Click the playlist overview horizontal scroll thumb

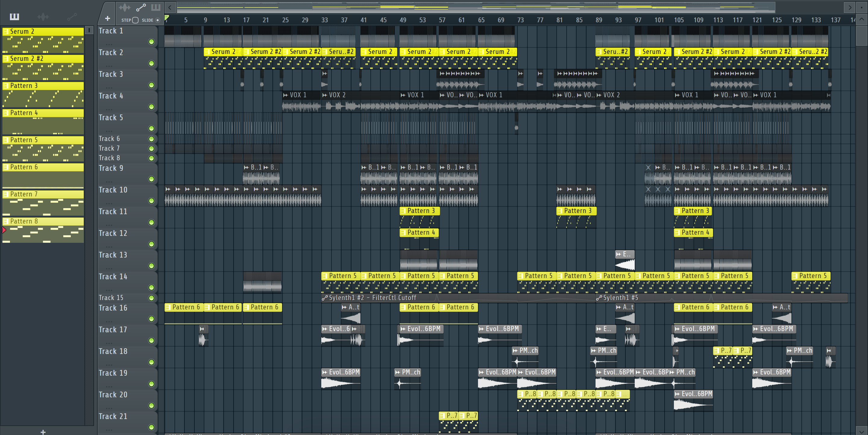[x=476, y=7]
